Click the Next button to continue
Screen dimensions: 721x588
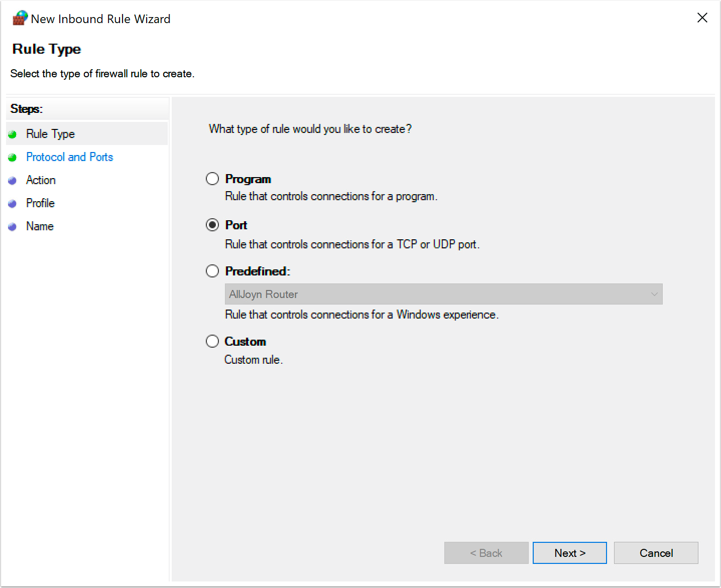coord(570,552)
